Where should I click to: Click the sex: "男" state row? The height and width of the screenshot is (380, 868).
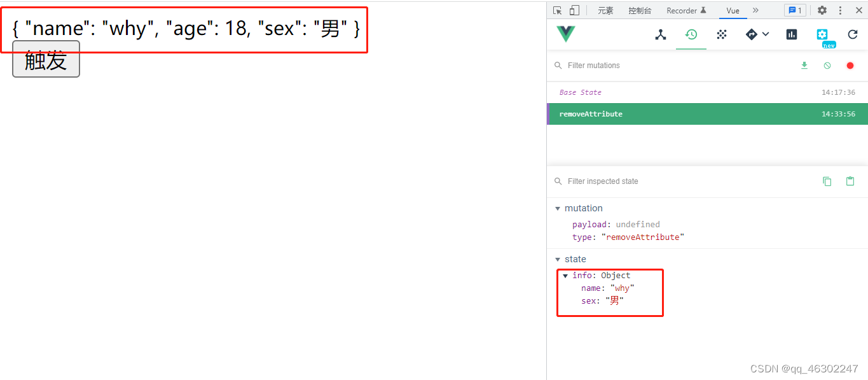point(602,301)
